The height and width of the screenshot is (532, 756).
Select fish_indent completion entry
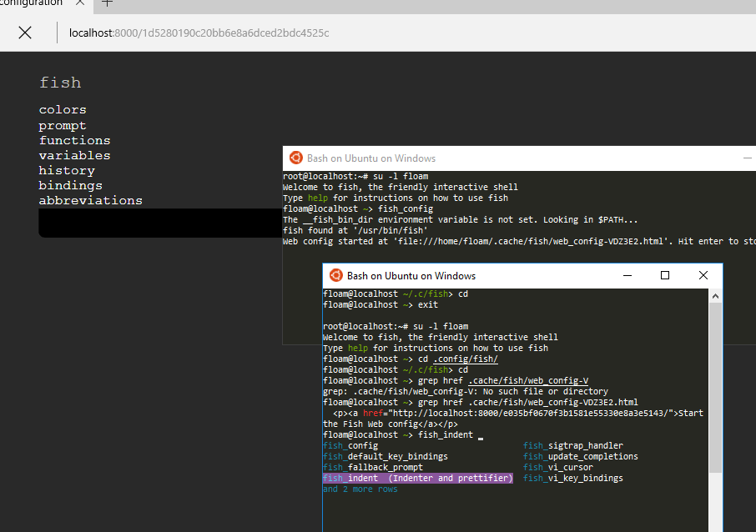417,478
